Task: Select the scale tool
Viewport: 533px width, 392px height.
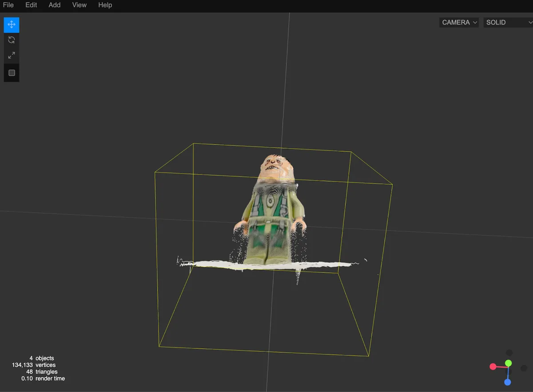Action: coord(12,55)
